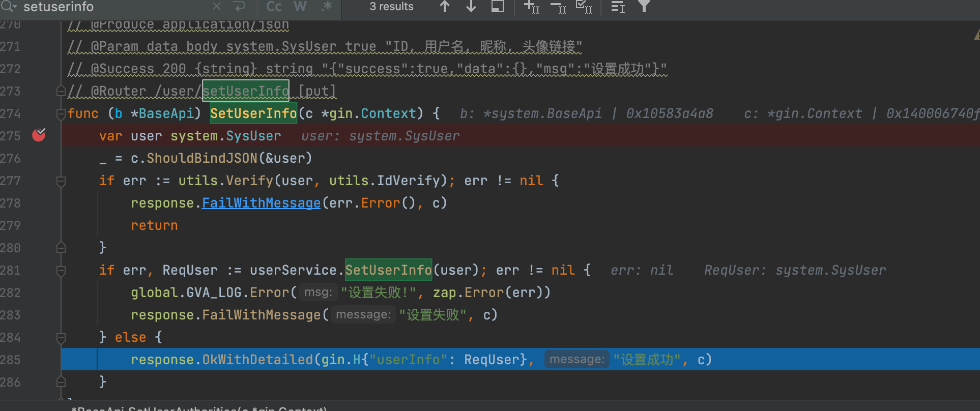Viewport: 980px width, 411px height.
Task: Unselect occurrence icon in search bar
Action: (x=558, y=7)
